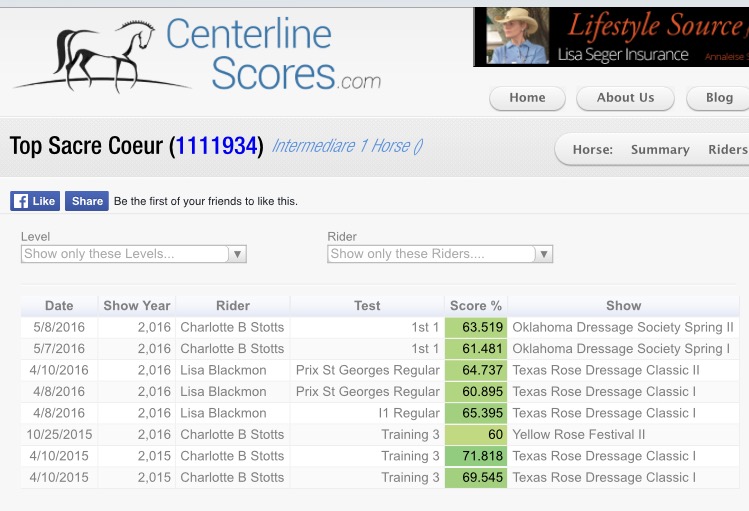Go to the Blog page

coord(718,98)
